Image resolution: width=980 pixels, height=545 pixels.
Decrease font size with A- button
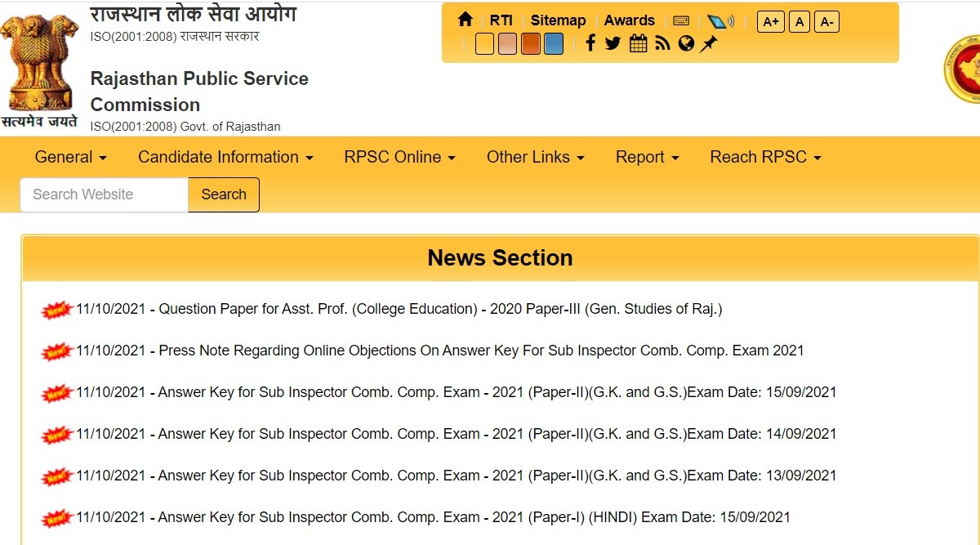tap(826, 22)
